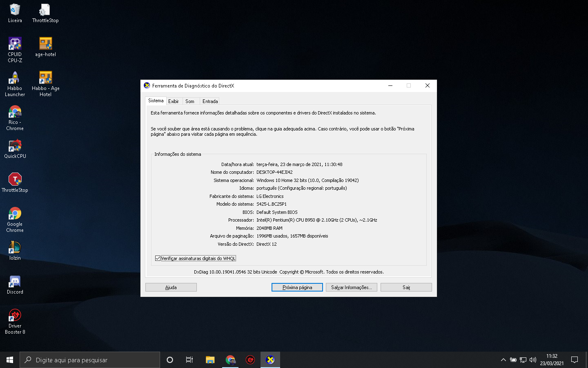588x368 pixels.
Task: Switch to Chrome in the taskbar
Action: point(230,360)
